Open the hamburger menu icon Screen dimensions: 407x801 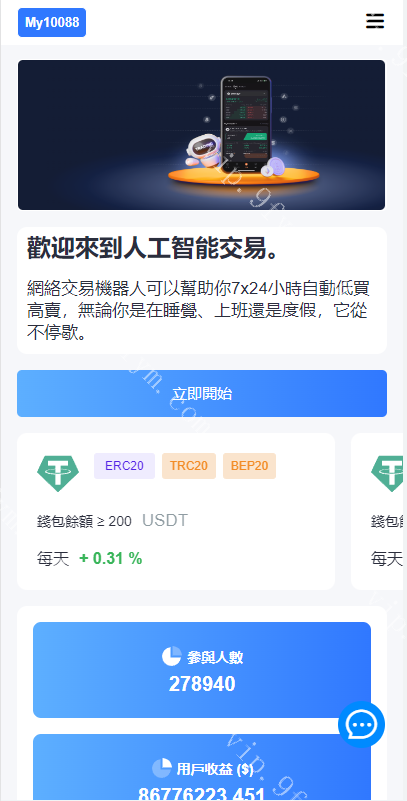click(x=375, y=21)
